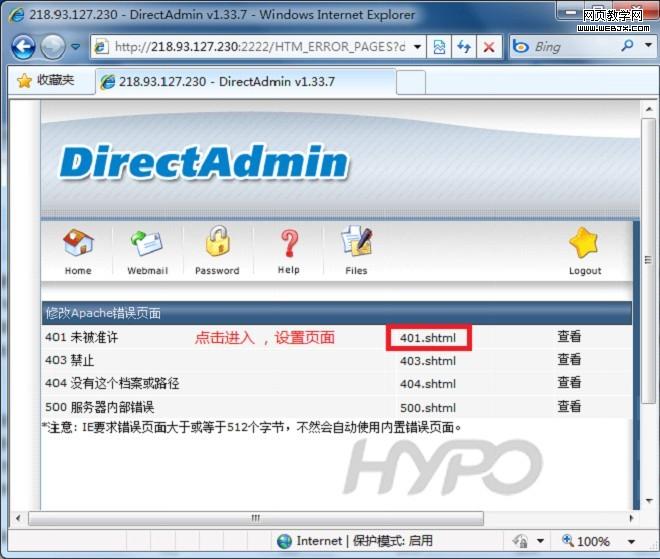This screenshot has width=660, height=559.
Task: Click the Home house icon
Action: pyautogui.click(x=77, y=243)
